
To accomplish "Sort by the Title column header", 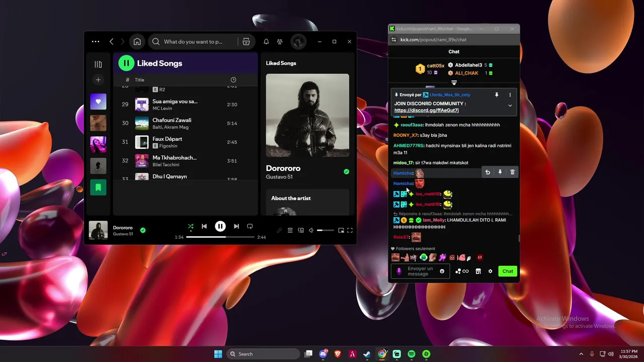I will 139,80.
